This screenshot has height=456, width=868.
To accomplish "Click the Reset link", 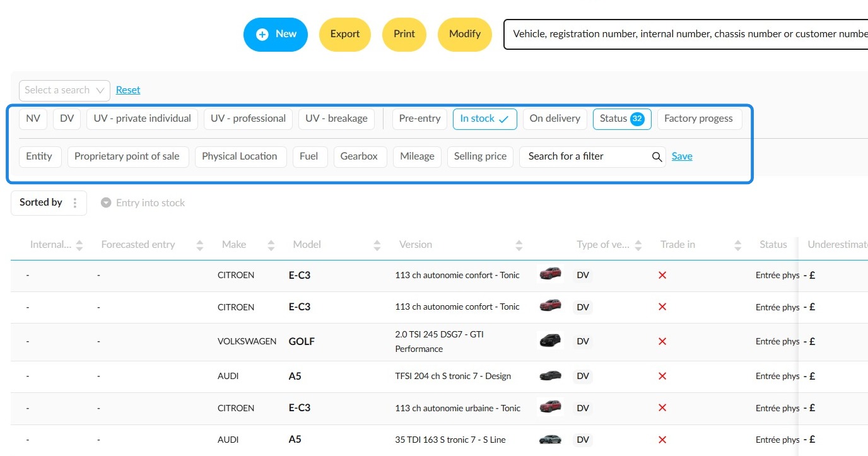I will point(128,90).
